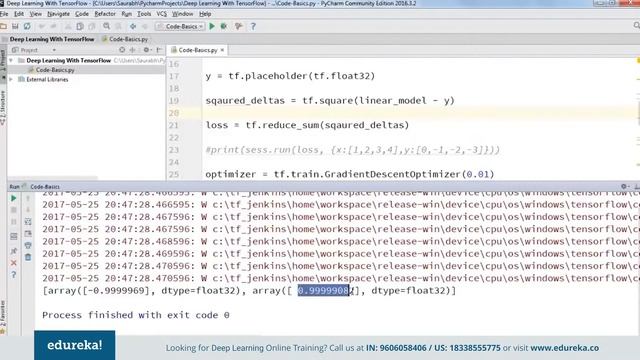Open the Run menu

point(127,14)
